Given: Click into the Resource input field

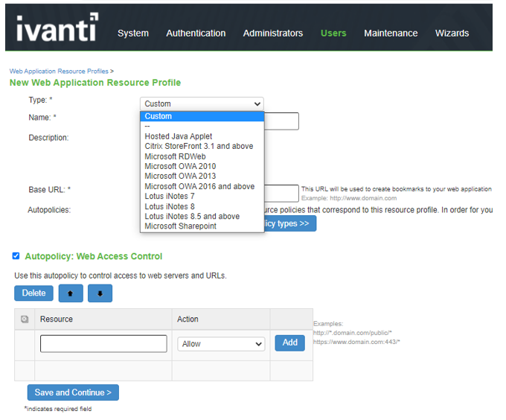Looking at the screenshot, I should click(x=103, y=344).
